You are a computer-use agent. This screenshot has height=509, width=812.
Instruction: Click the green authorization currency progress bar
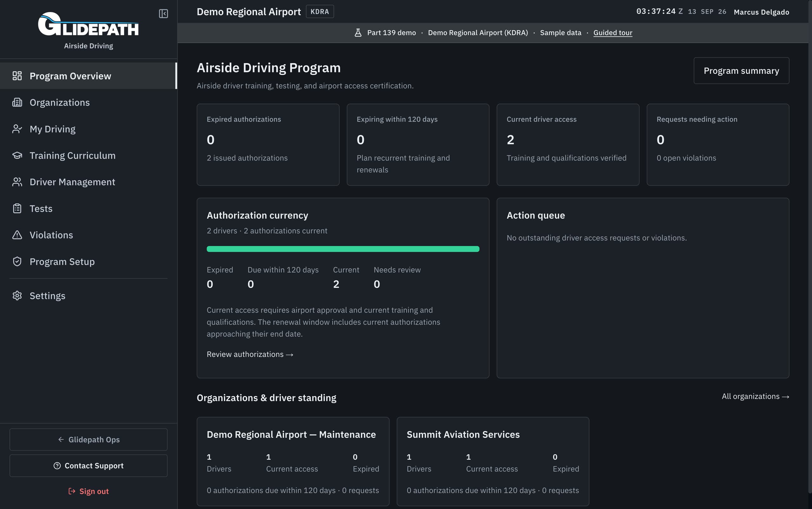343,249
